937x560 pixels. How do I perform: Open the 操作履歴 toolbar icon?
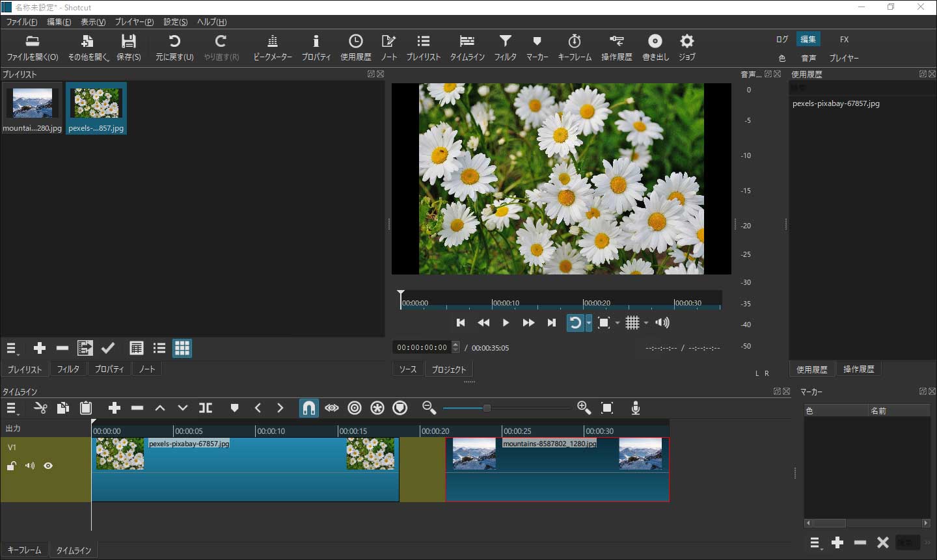click(617, 48)
